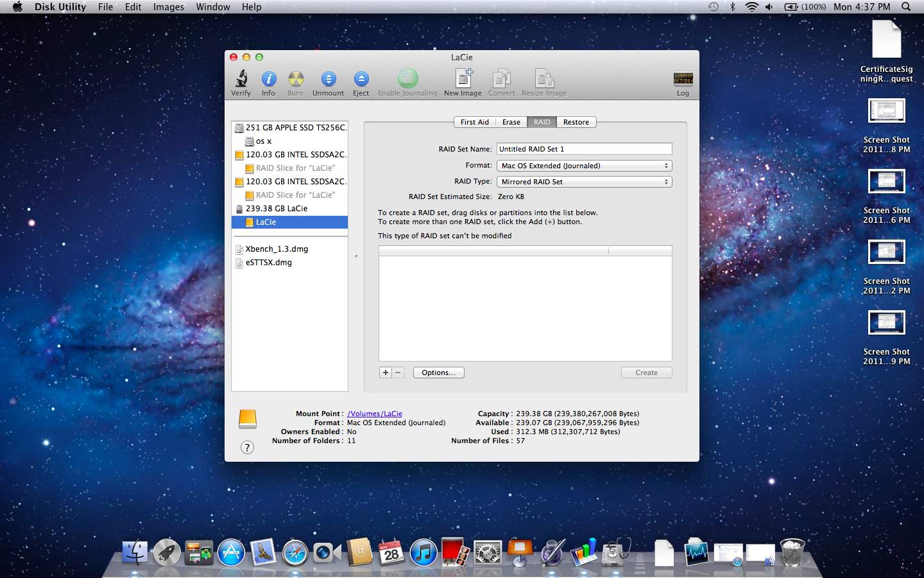Open the Format dropdown menu
Viewport: 924px width, 578px height.
pos(584,166)
